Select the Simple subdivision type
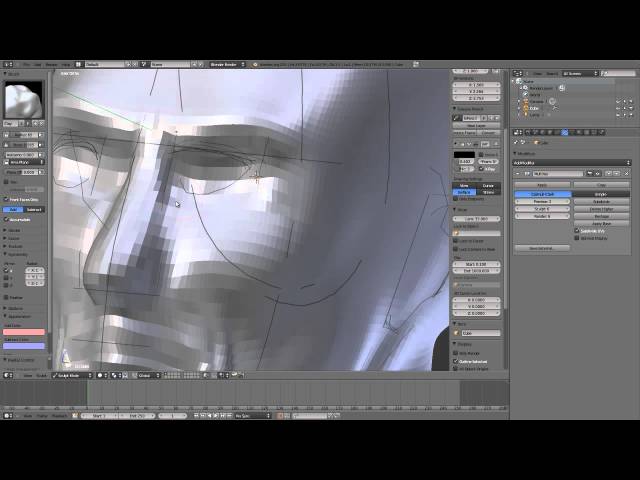This screenshot has width=640, height=480. click(x=601, y=194)
